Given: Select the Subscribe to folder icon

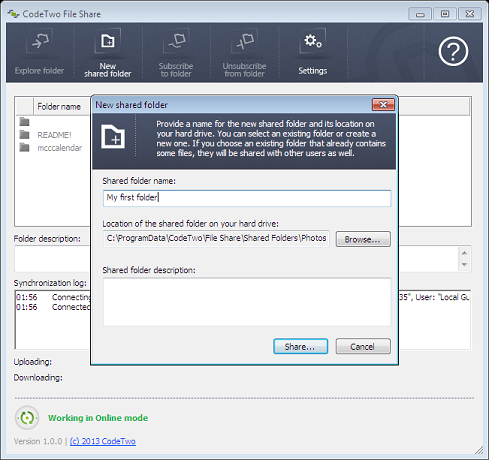Looking at the screenshot, I should [x=176, y=41].
